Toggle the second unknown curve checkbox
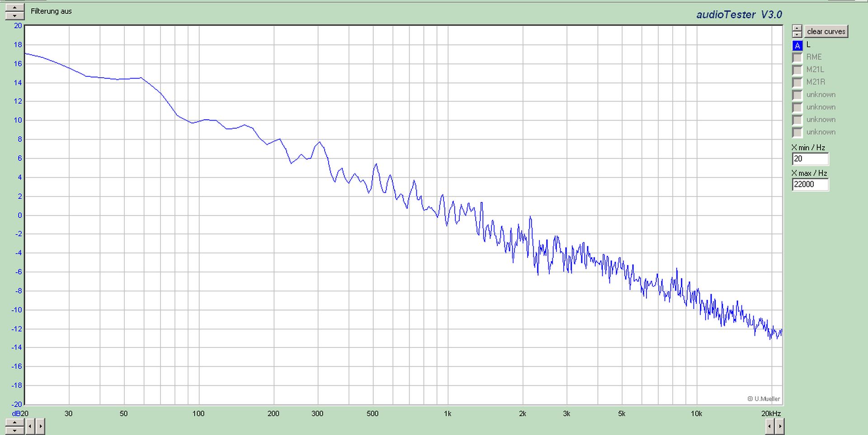The image size is (868, 435). pos(797,108)
